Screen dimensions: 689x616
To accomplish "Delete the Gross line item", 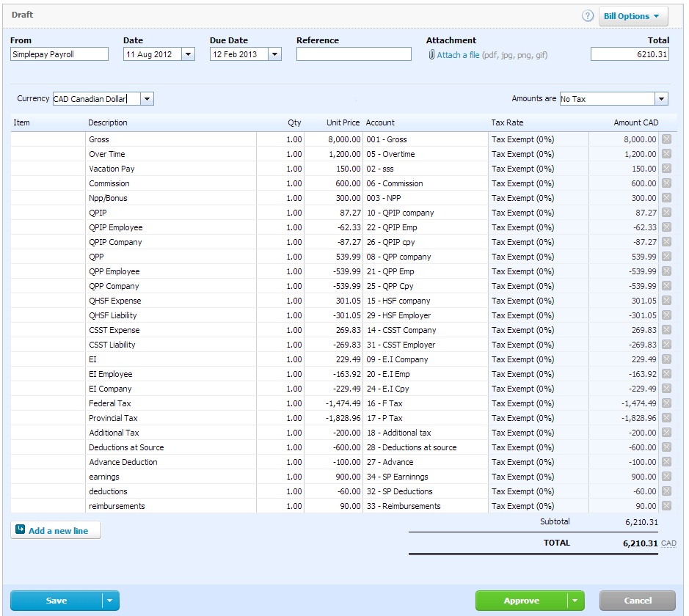I will (666, 139).
